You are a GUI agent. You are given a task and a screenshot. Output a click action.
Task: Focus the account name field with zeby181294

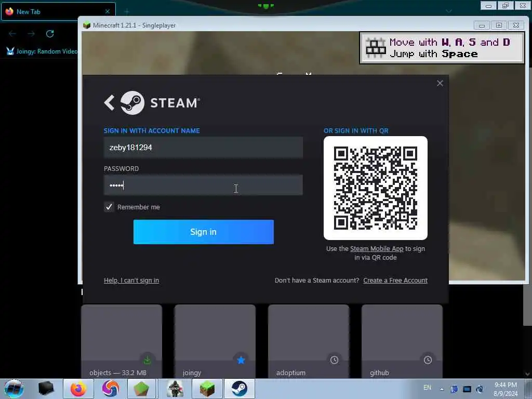[203, 148]
